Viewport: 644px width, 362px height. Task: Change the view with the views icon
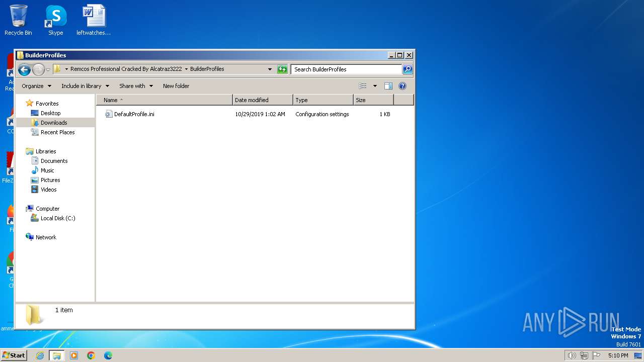pos(363,86)
